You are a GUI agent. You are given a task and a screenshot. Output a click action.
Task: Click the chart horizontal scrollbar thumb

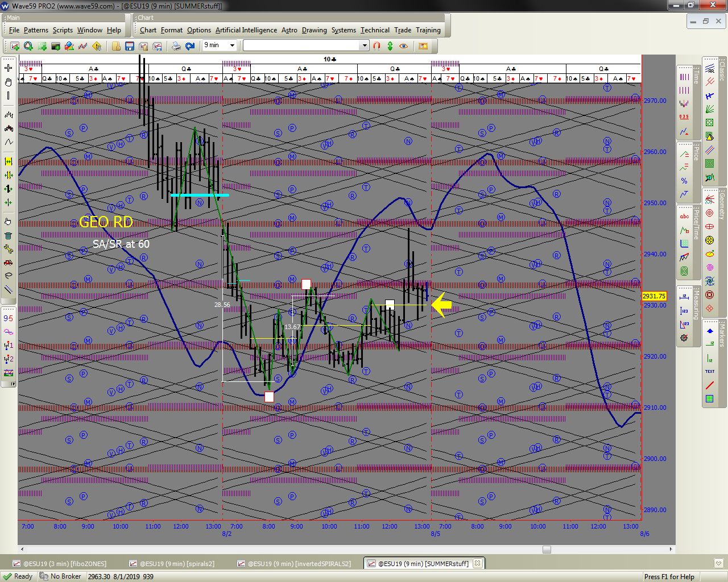(547, 550)
